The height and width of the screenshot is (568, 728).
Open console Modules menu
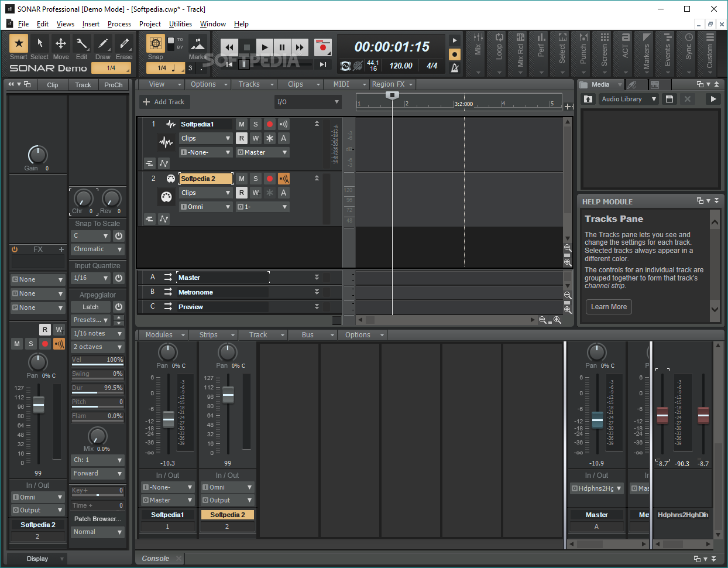tap(164, 335)
